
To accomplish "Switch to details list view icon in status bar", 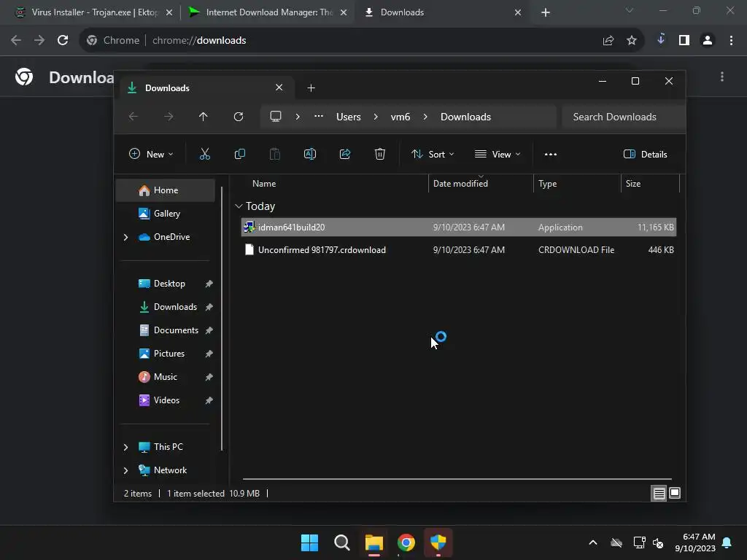I will tap(659, 494).
